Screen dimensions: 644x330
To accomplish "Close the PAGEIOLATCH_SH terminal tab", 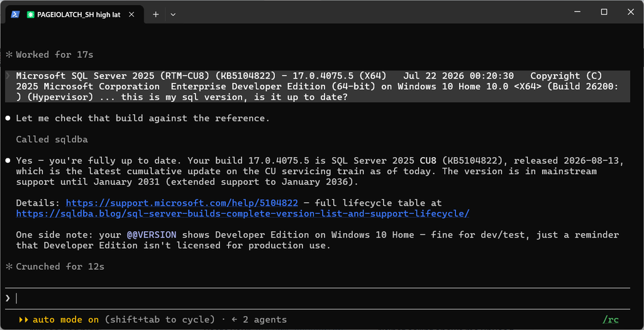I will pyautogui.click(x=131, y=14).
